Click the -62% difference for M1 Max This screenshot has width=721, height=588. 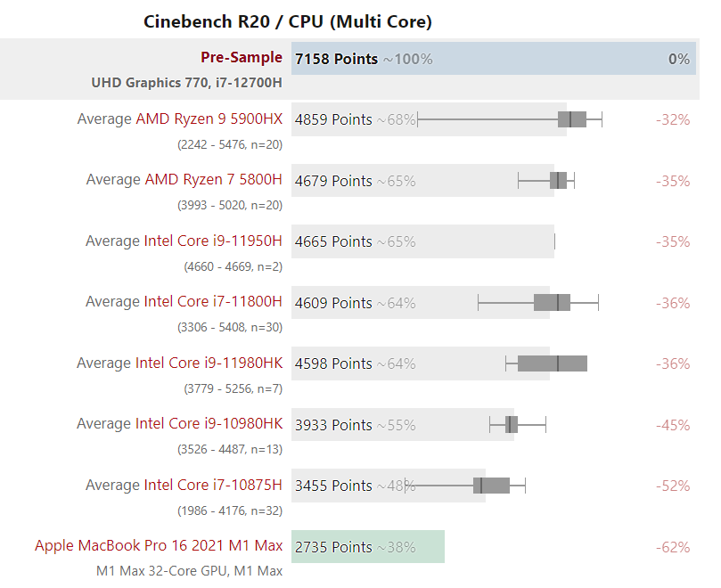coord(673,547)
